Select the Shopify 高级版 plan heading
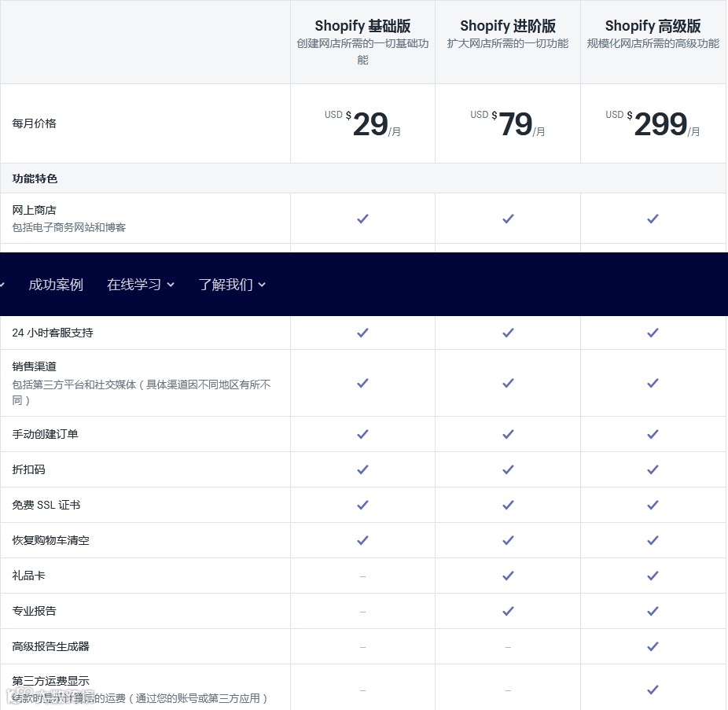Screen dimensions: 728x710 tap(653, 26)
